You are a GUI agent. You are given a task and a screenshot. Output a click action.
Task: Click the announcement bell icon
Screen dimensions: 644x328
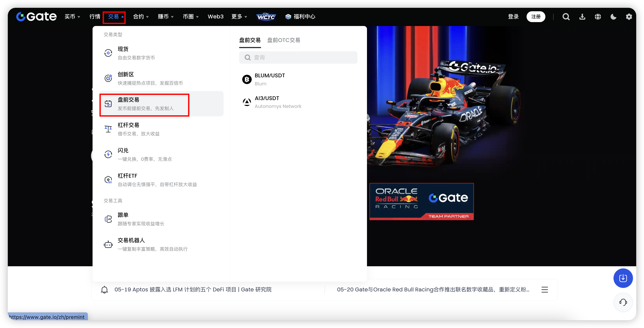point(104,290)
